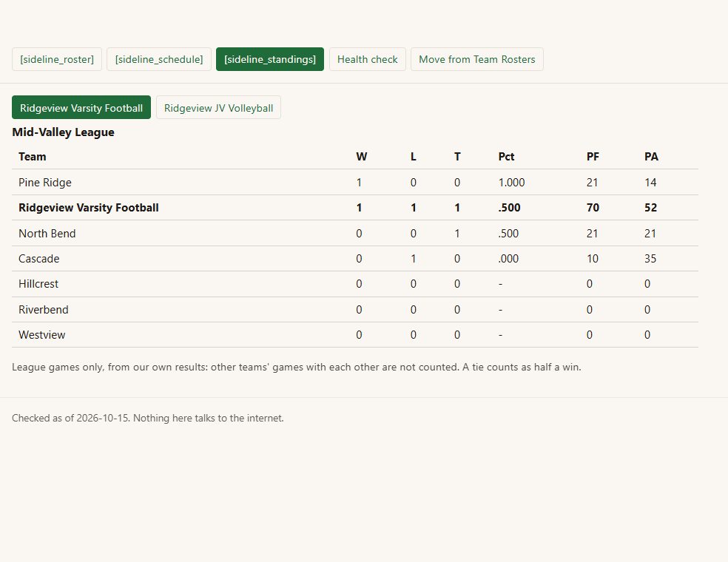Click the Checked as of 2026-10-15 note

coord(148,418)
